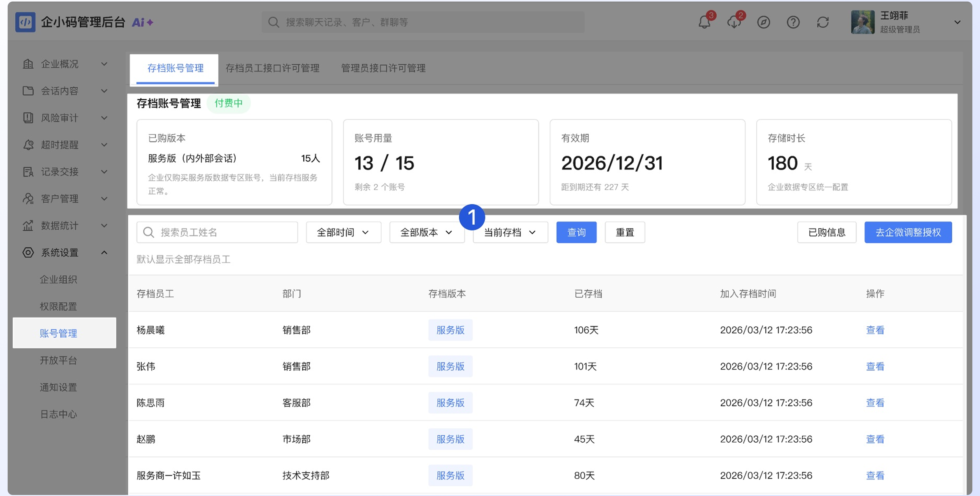Viewport: 980px width, 496px height.
Task: Focus the 搜索员工姓名 input field
Action: (x=217, y=232)
